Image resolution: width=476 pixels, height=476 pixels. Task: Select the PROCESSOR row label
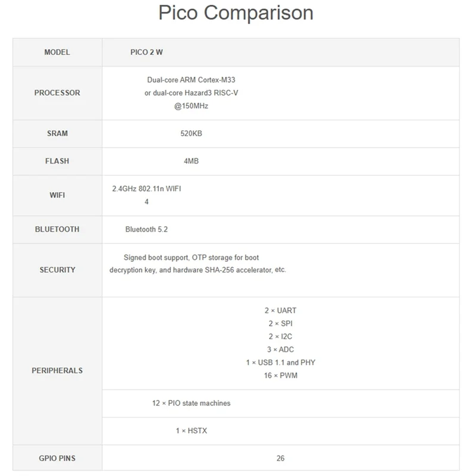click(57, 93)
